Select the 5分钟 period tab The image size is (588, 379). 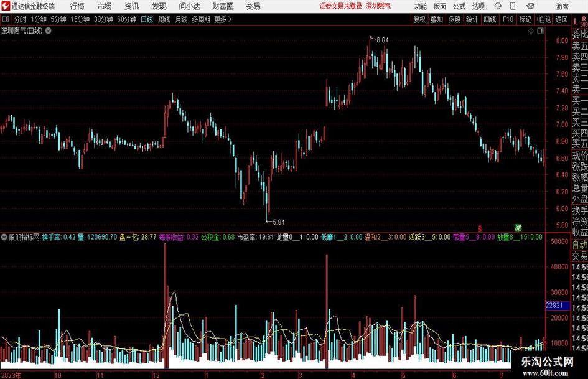tap(58, 19)
